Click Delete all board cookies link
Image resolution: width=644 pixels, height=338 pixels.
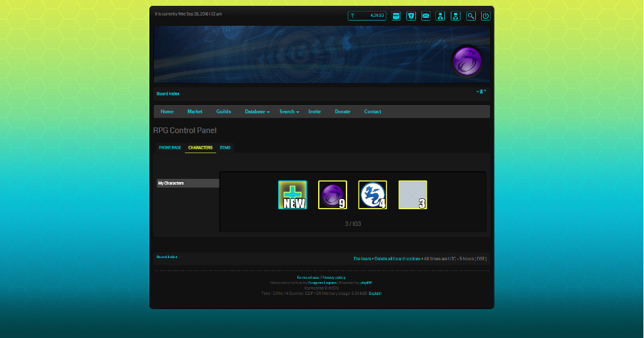click(x=397, y=259)
